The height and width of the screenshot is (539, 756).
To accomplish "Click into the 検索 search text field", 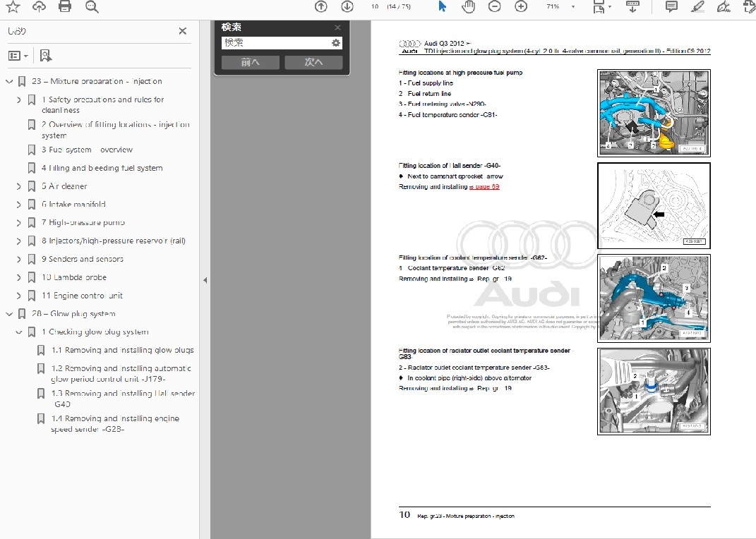I will 275,43.
